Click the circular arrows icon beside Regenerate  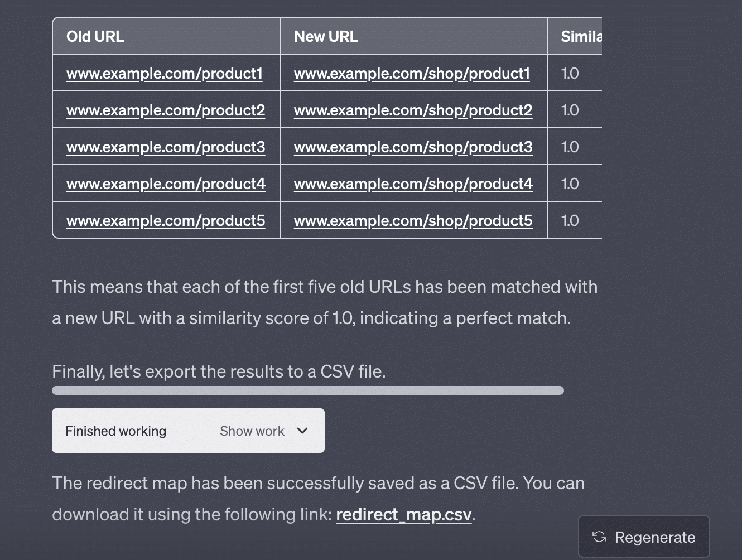[x=599, y=537]
